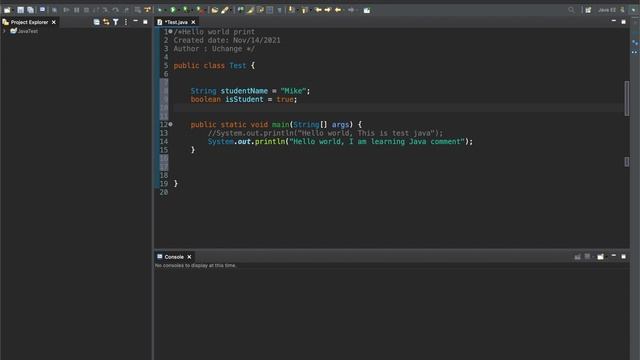The height and width of the screenshot is (360, 640).
Task: Click the External Tools run icon
Action: [199, 10]
